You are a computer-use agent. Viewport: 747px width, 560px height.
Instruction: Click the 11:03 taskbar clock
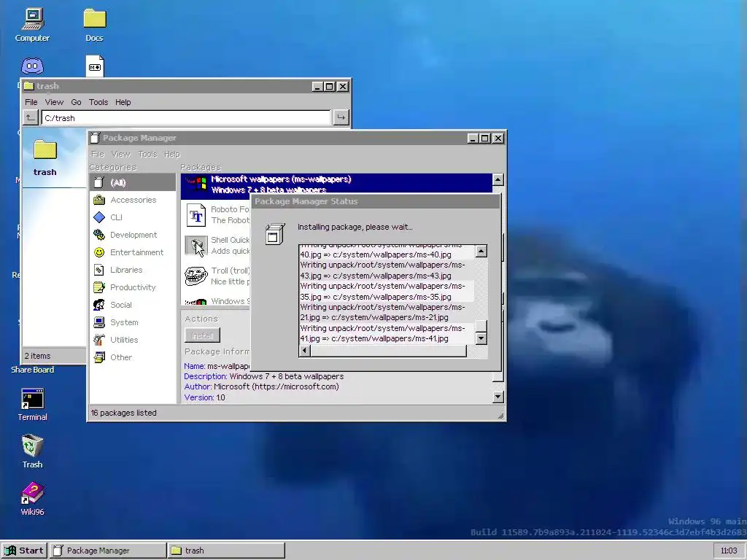click(x=729, y=551)
